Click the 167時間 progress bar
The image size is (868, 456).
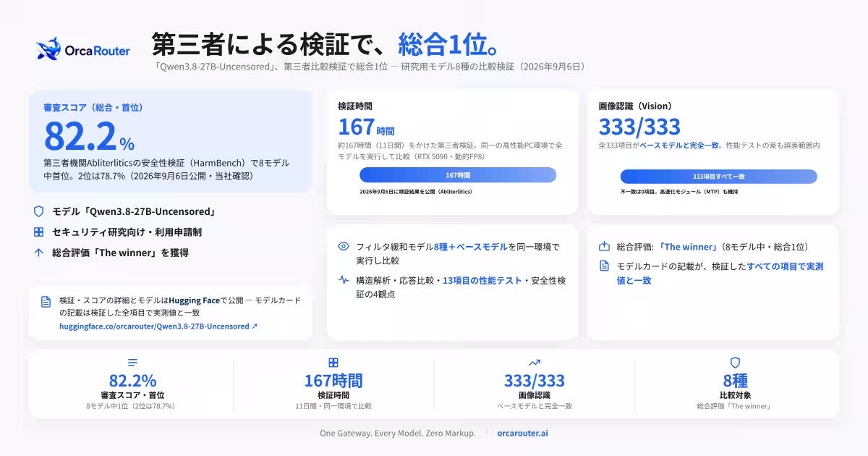coord(458,175)
